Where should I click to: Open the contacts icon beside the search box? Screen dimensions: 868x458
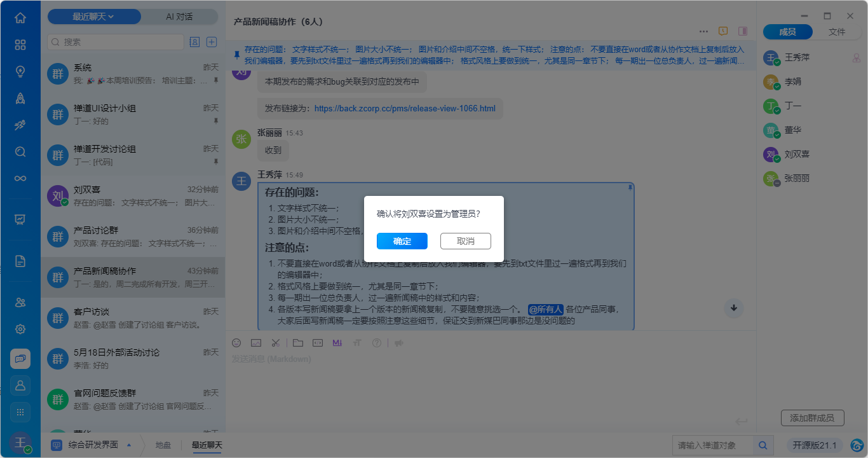click(194, 42)
